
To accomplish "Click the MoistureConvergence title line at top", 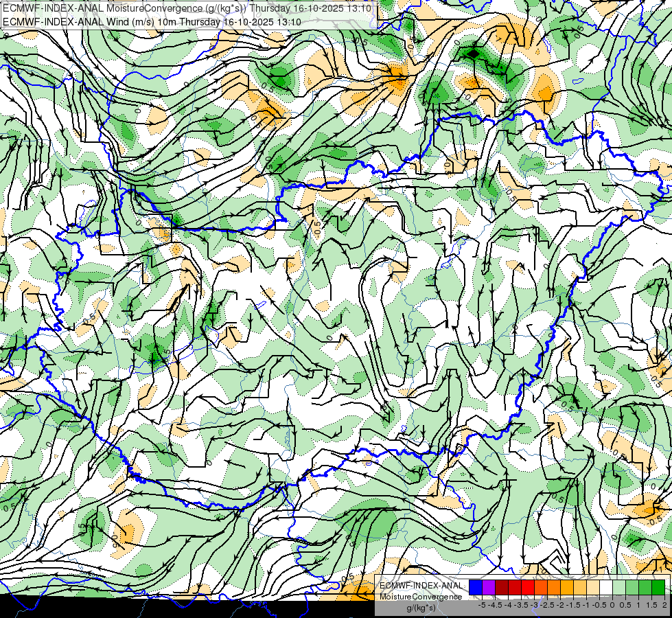I will coord(187,8).
